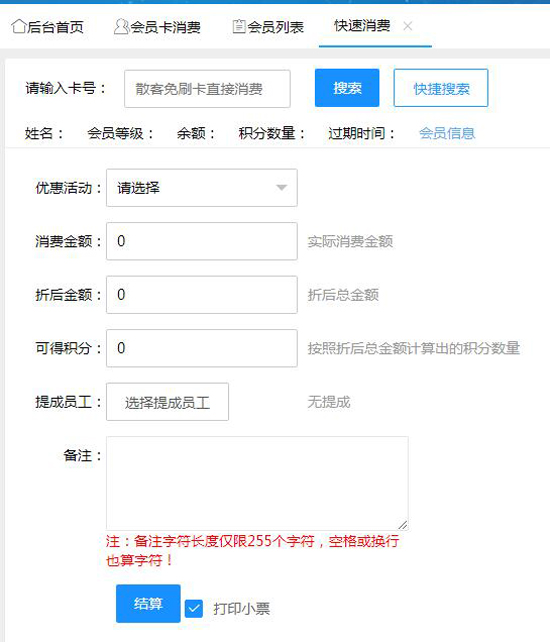The width and height of the screenshot is (550, 642).
Task: Open the 会员信息 link
Action: 447,133
